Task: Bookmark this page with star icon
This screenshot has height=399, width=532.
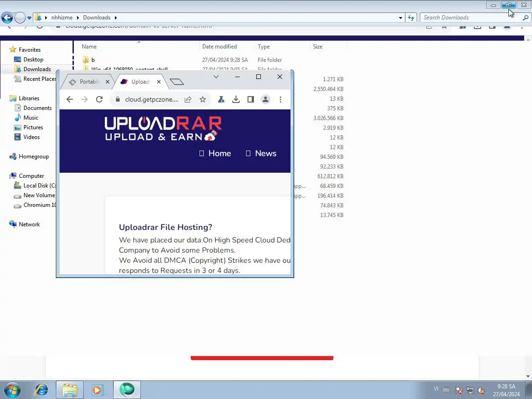Action: (203, 99)
